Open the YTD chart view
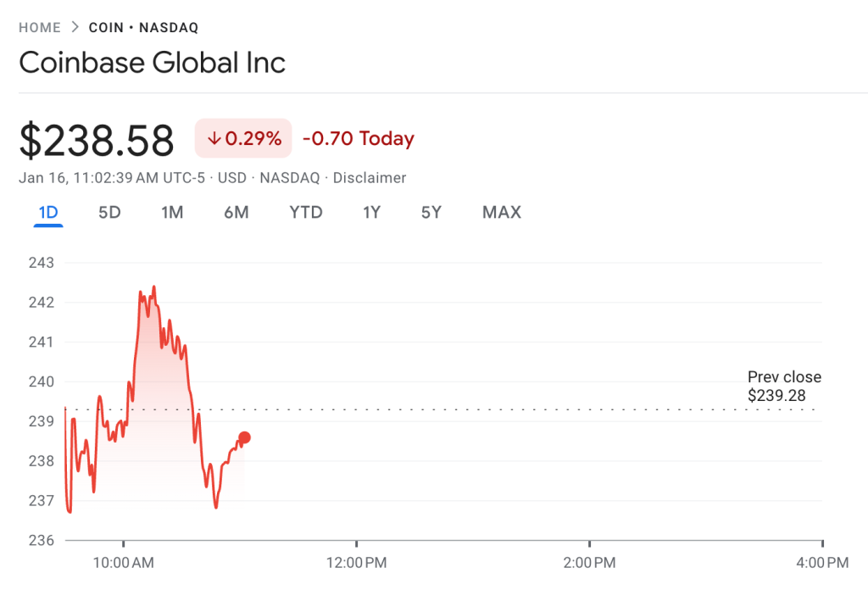The height and width of the screenshot is (590, 868). click(305, 212)
